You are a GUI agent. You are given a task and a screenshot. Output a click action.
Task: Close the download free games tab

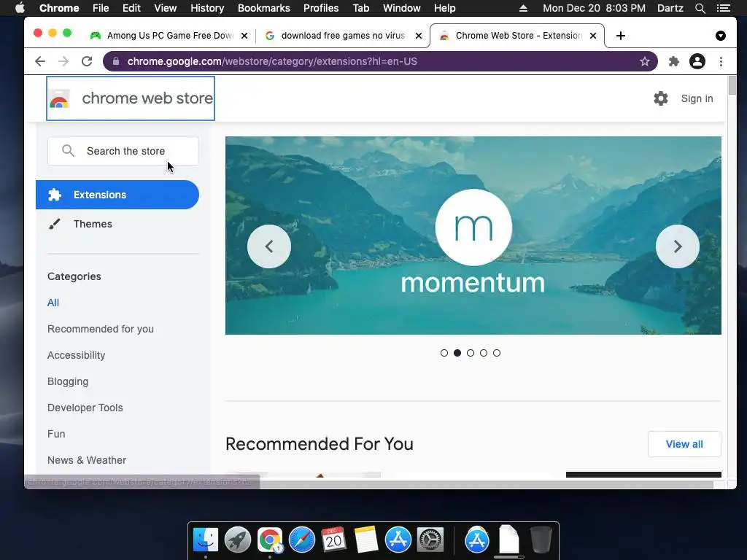[x=418, y=36]
